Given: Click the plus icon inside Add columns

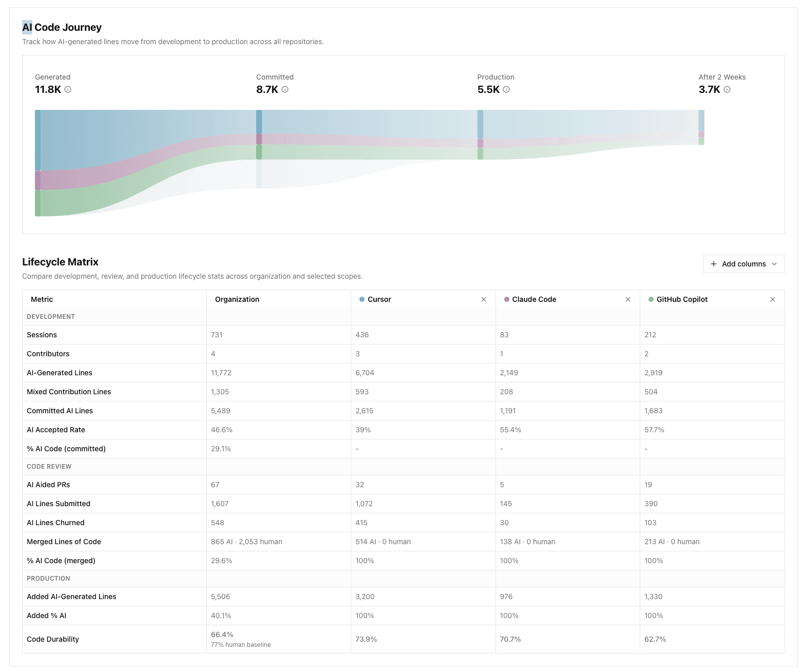Looking at the screenshot, I should tap(714, 264).
